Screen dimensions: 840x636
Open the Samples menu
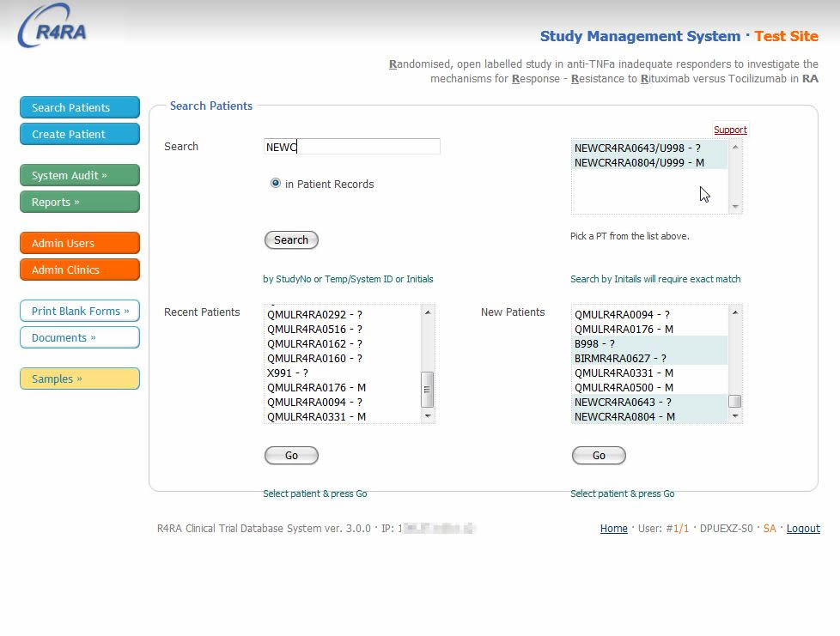click(x=79, y=379)
